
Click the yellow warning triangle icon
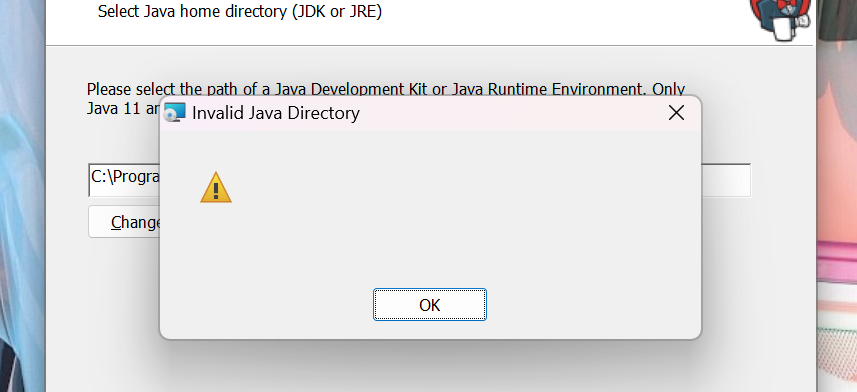pyautogui.click(x=216, y=188)
